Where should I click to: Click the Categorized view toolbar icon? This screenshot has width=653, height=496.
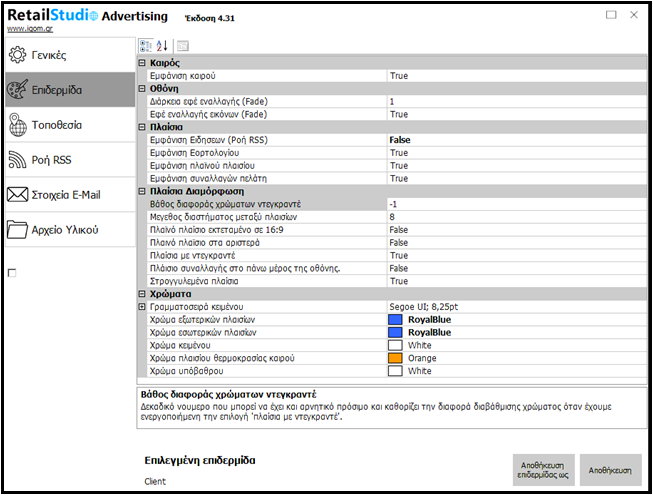144,46
